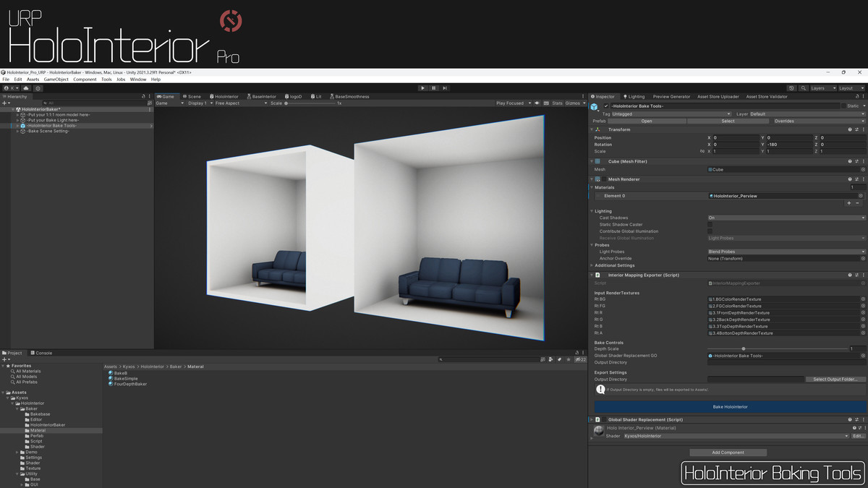
Task: Open Transform component preset icon
Action: [856, 129]
